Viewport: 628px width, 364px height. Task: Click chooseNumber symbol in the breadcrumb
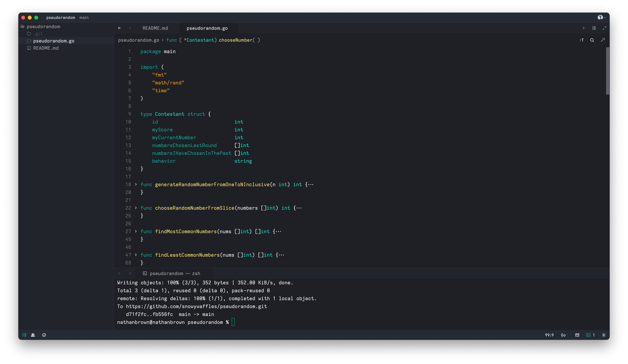(235, 40)
